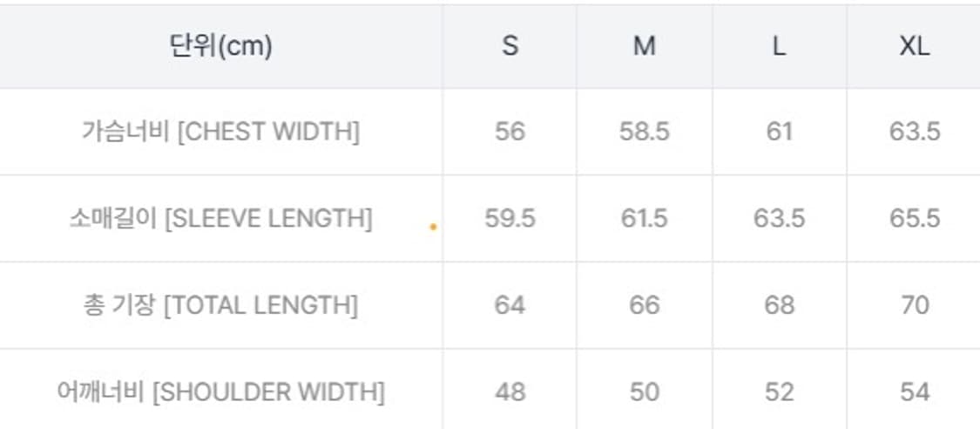Select the XL size column header

tap(914, 46)
